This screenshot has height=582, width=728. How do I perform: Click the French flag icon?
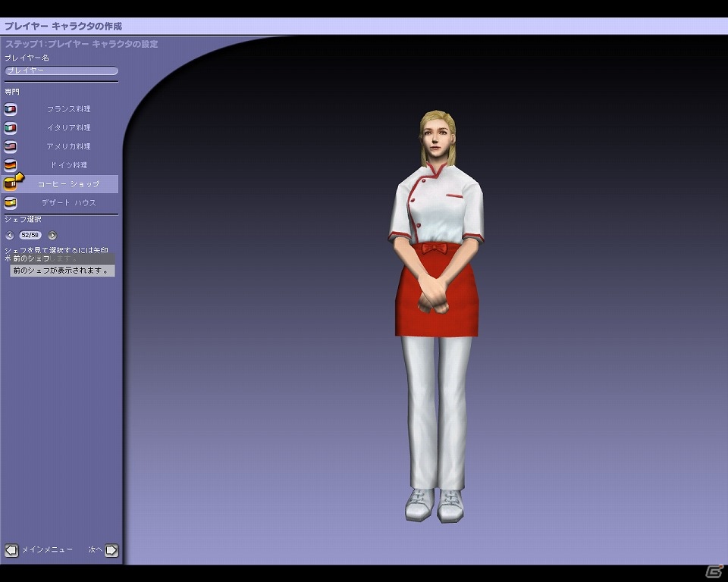10,109
